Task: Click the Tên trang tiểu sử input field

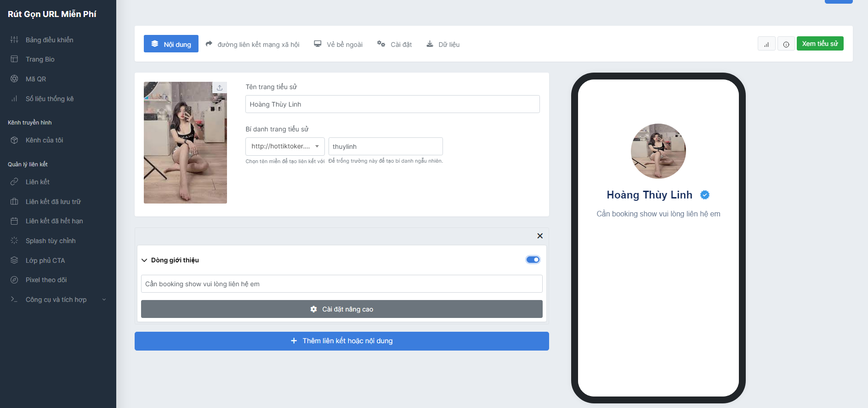Action: coord(392,104)
